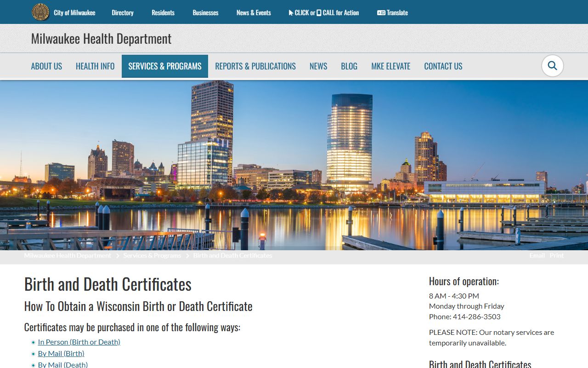The height and width of the screenshot is (368, 588).
Task: Click the Translate icon in top bar
Action: (x=381, y=12)
